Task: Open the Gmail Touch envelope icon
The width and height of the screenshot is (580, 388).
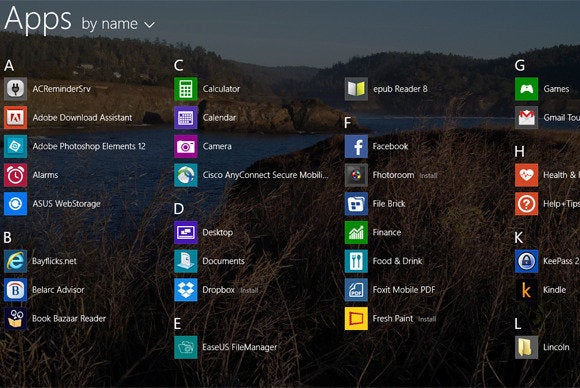Action: tap(526, 118)
